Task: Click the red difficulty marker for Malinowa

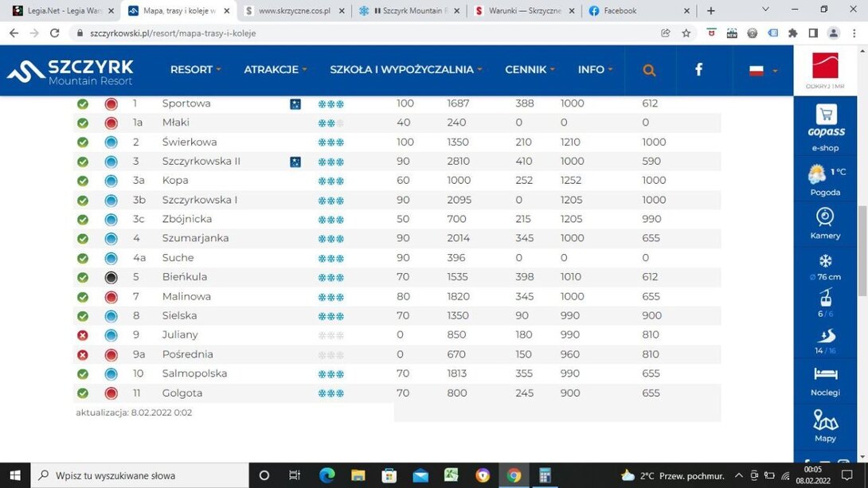Action: [x=111, y=297]
